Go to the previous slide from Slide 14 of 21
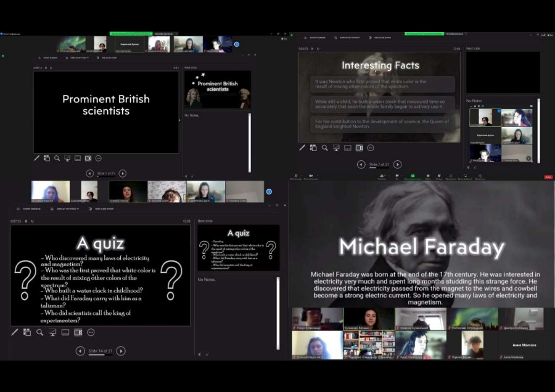The image size is (555, 392). click(x=80, y=351)
